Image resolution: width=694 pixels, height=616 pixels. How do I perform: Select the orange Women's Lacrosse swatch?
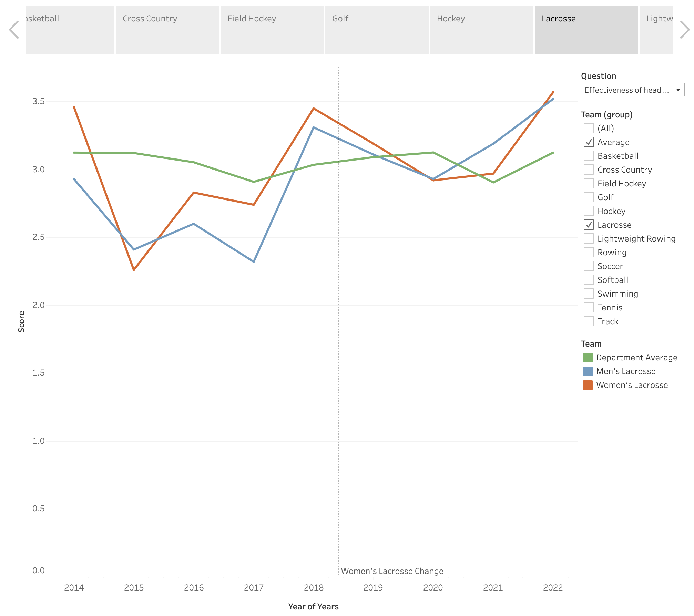pos(588,385)
